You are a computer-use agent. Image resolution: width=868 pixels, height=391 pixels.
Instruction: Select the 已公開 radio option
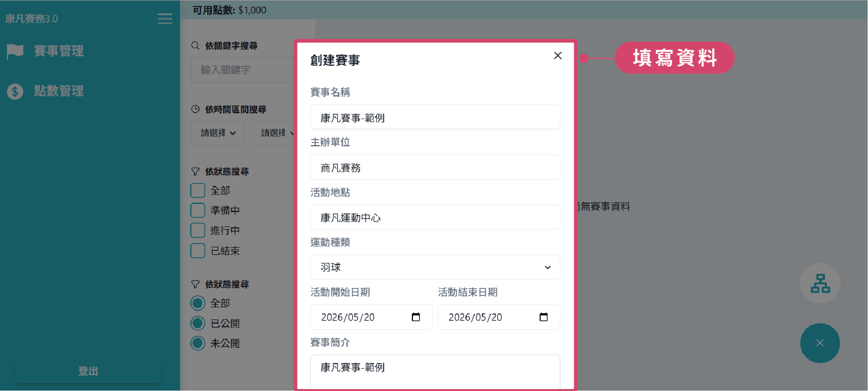pyautogui.click(x=198, y=323)
